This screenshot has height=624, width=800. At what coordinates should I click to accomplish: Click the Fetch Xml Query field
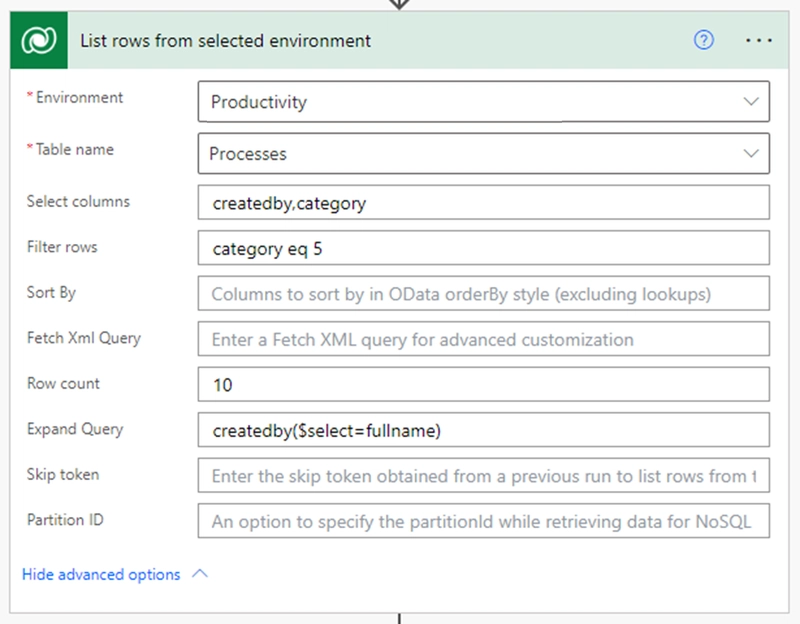click(483, 340)
